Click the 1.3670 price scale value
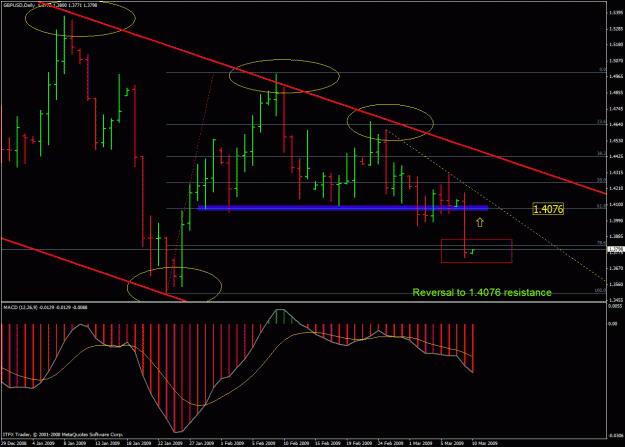Viewport: 625px width, 447px height. (616, 268)
